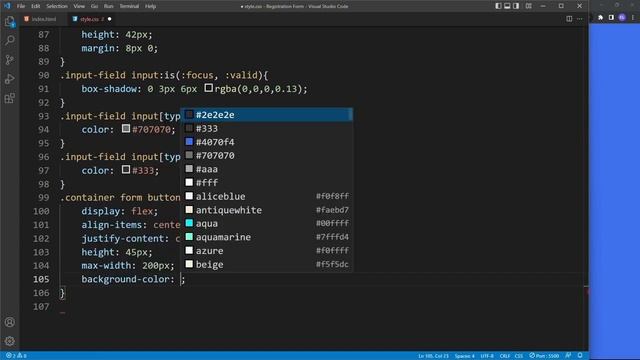Screen dimensions: 640x360
Task: Open the Manage gear icon
Action: click(9, 341)
